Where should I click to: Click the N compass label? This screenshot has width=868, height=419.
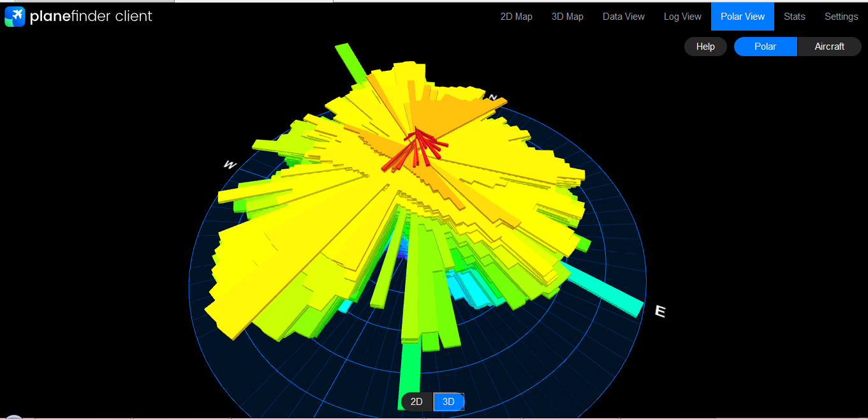point(492,97)
